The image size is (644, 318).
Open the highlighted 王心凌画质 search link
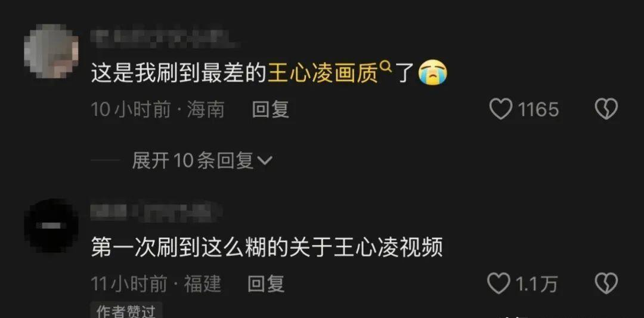coord(323,73)
